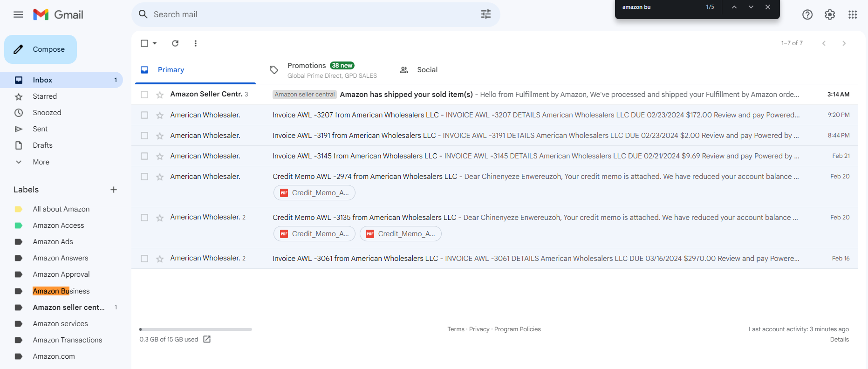
Task: Create a new label with plus icon
Action: tap(114, 190)
